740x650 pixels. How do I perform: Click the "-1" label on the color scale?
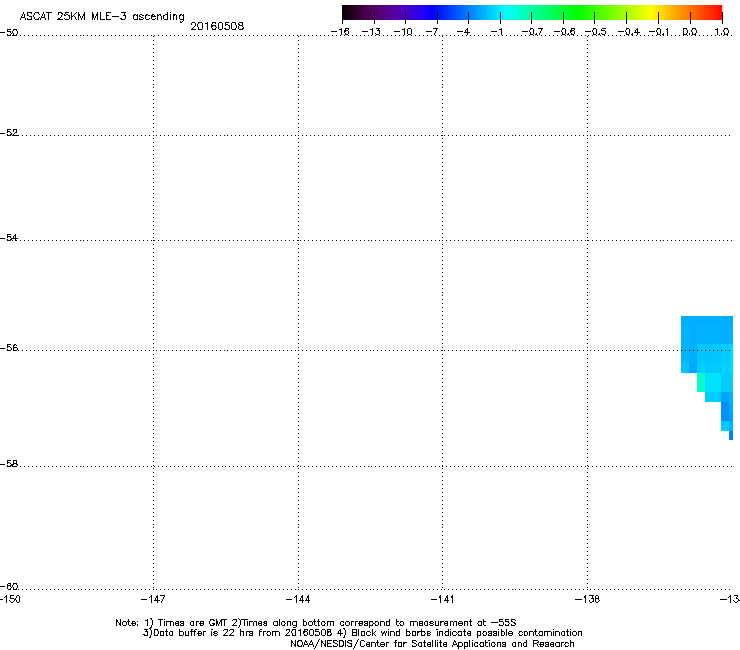coord(497,32)
